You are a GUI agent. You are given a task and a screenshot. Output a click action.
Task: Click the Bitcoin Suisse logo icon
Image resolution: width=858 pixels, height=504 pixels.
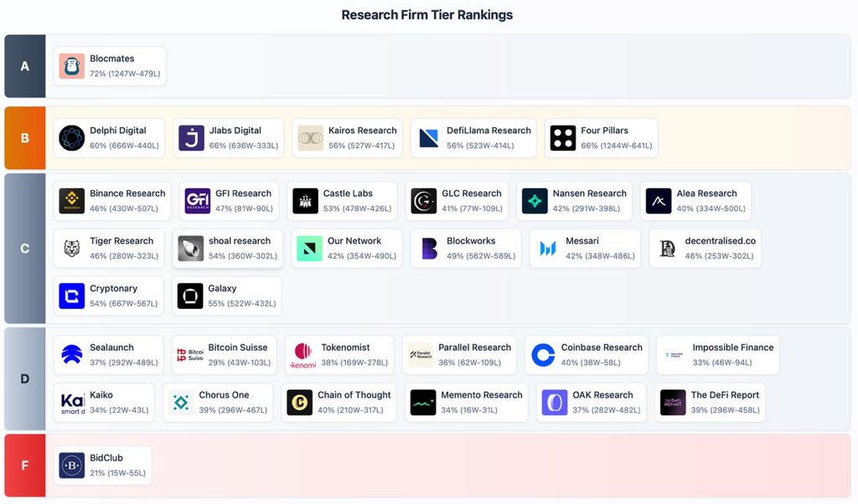tap(190, 355)
